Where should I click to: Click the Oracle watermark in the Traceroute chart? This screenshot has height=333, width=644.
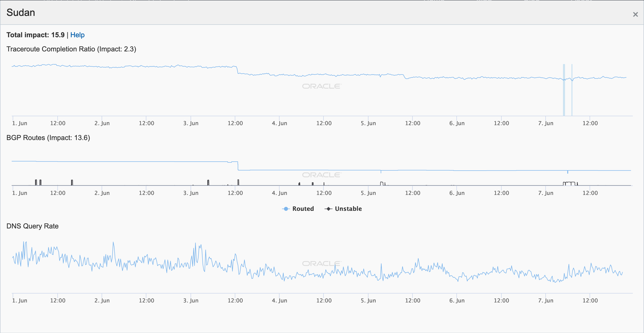[322, 86]
